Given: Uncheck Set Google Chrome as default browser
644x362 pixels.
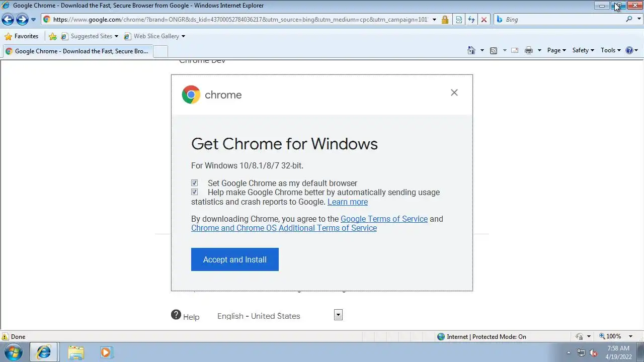Looking at the screenshot, I should pyautogui.click(x=194, y=183).
